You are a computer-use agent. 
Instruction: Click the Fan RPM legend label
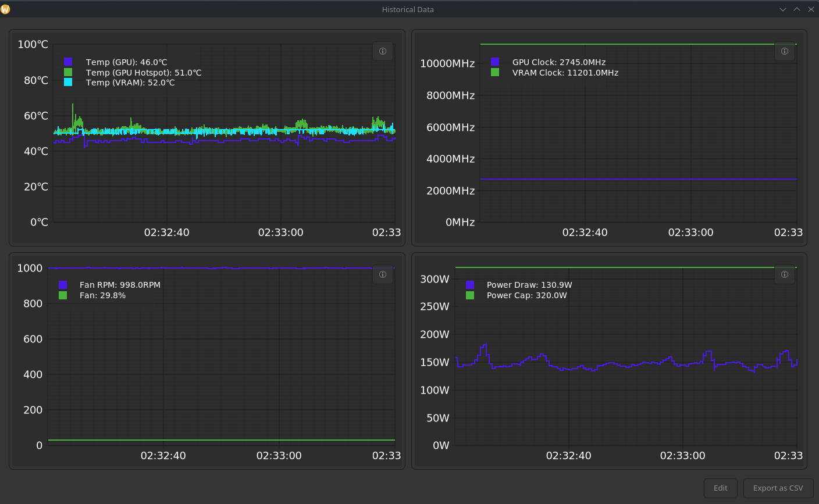[120, 285]
